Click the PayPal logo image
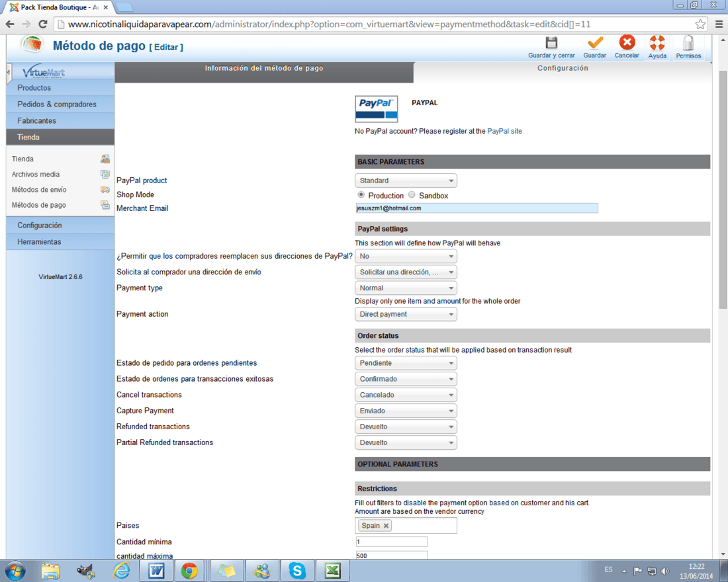728x582 pixels. (376, 109)
